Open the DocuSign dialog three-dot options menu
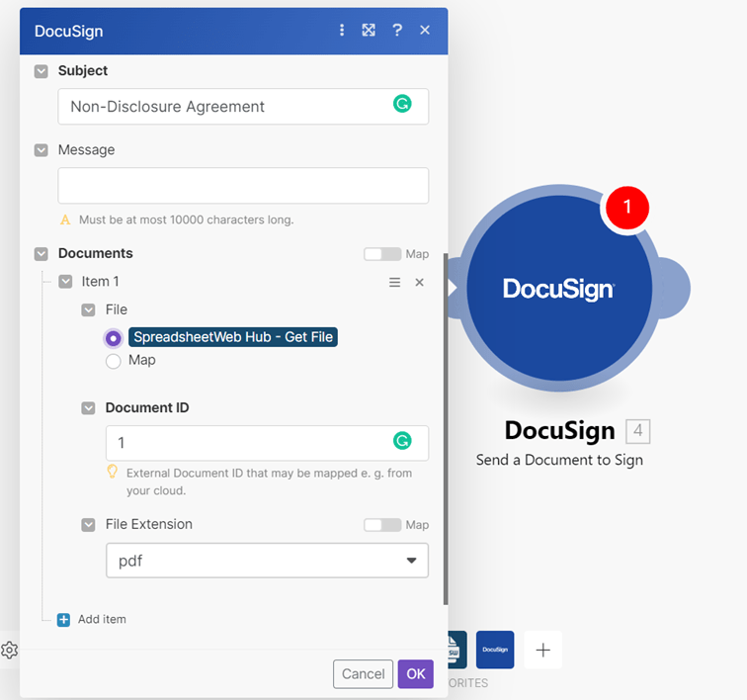Screen dimensions: 747x700 click(x=342, y=31)
